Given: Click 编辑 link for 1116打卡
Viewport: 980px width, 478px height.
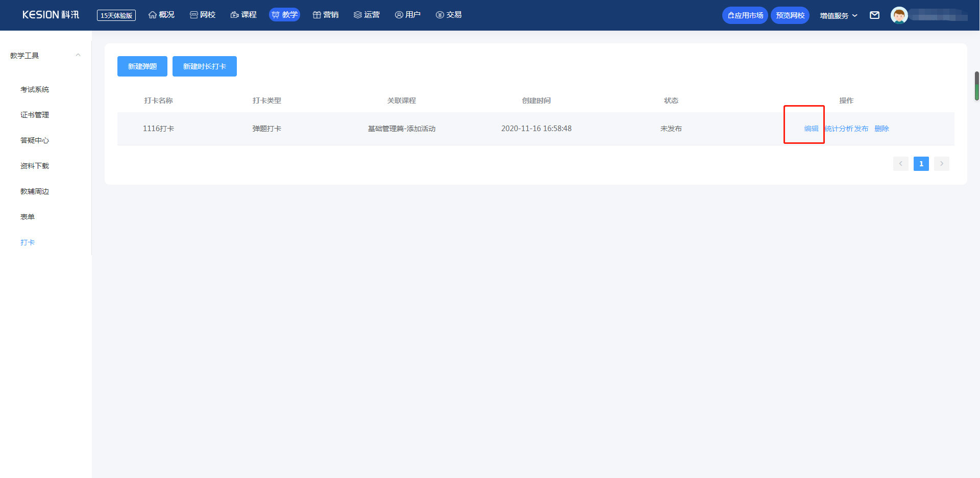Looking at the screenshot, I should [x=811, y=129].
